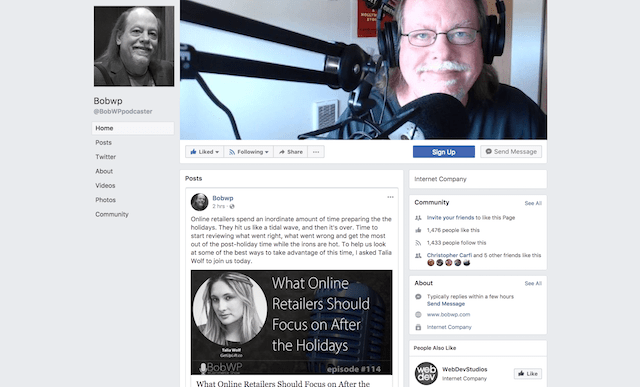
Task: Open the www.bobwp.com website link
Action: click(x=449, y=314)
